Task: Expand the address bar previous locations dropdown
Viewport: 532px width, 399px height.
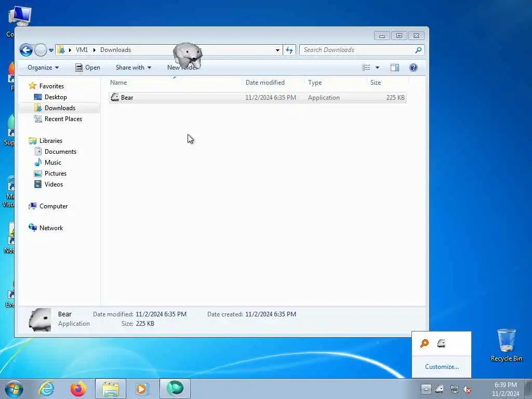Action: [x=277, y=50]
